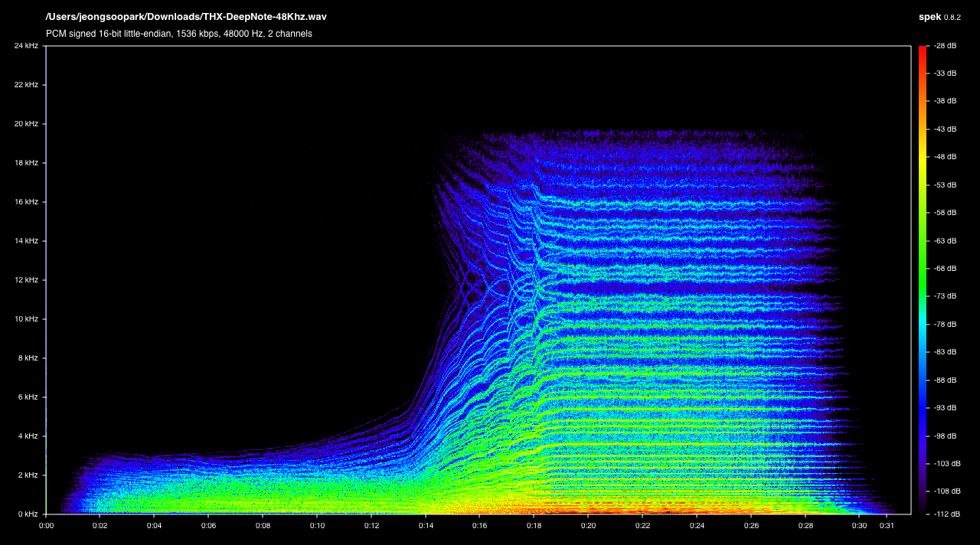Click the -48 dB scale label
The width and height of the screenshot is (980, 545).
tap(946, 157)
